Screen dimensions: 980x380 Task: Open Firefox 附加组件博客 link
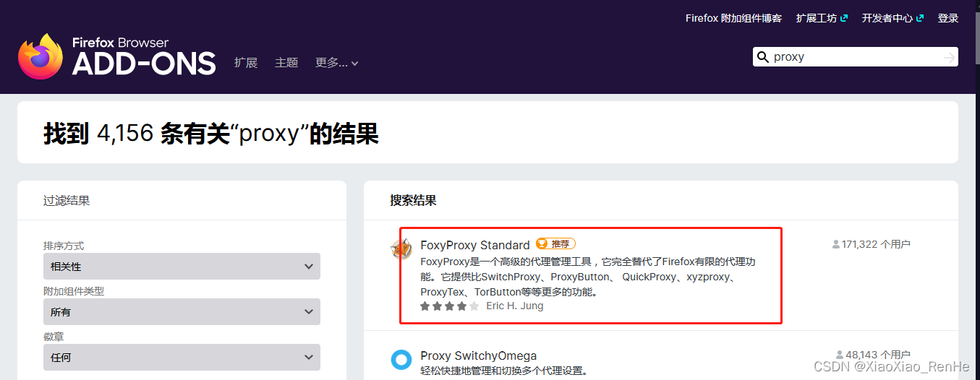733,18
